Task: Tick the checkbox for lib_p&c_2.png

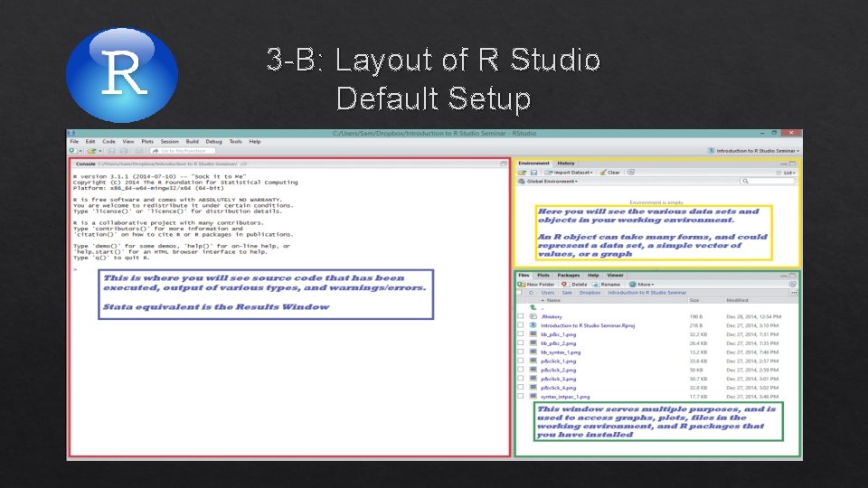Action: [521, 343]
